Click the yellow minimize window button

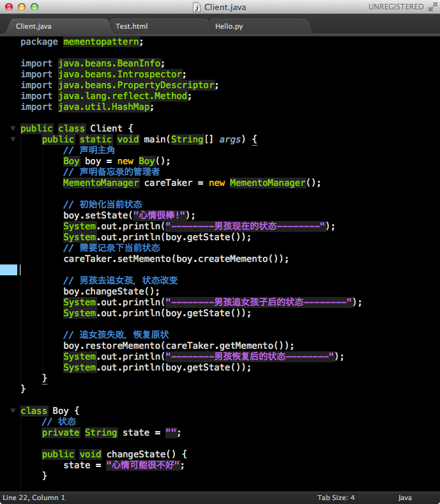22,7
